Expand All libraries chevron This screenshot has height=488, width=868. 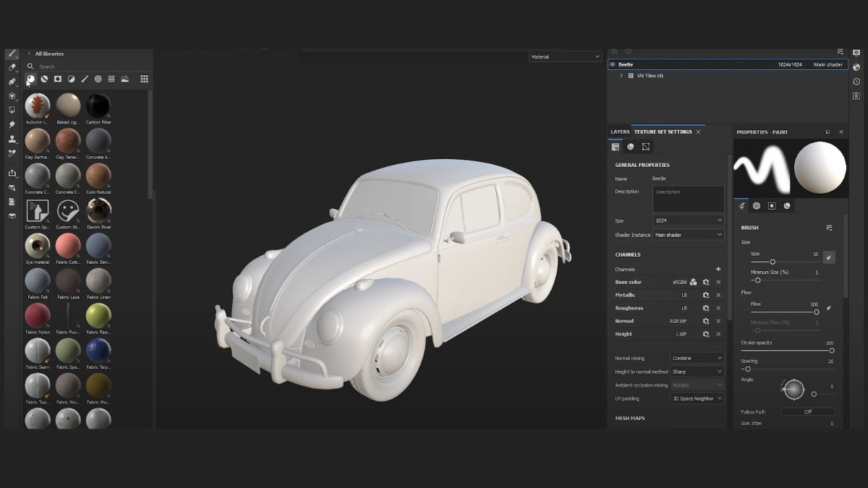pyautogui.click(x=29, y=53)
